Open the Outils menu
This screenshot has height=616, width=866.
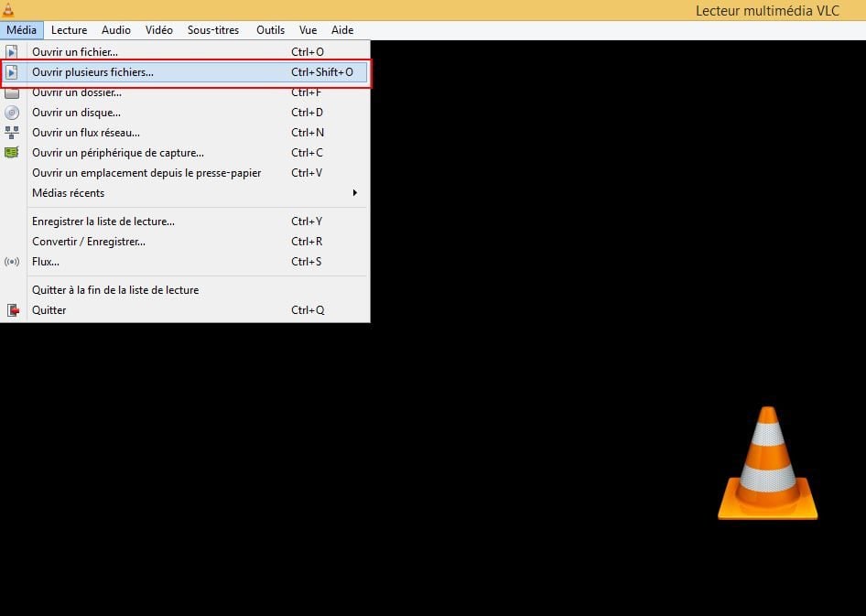[271, 30]
